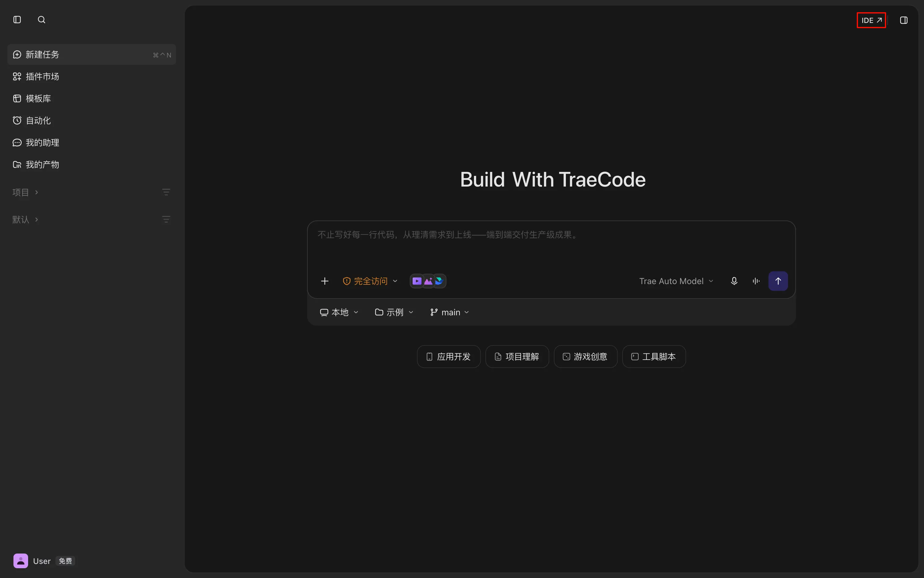The width and height of the screenshot is (924, 578).
Task: Open the 本地 environment dropdown
Action: click(x=339, y=312)
